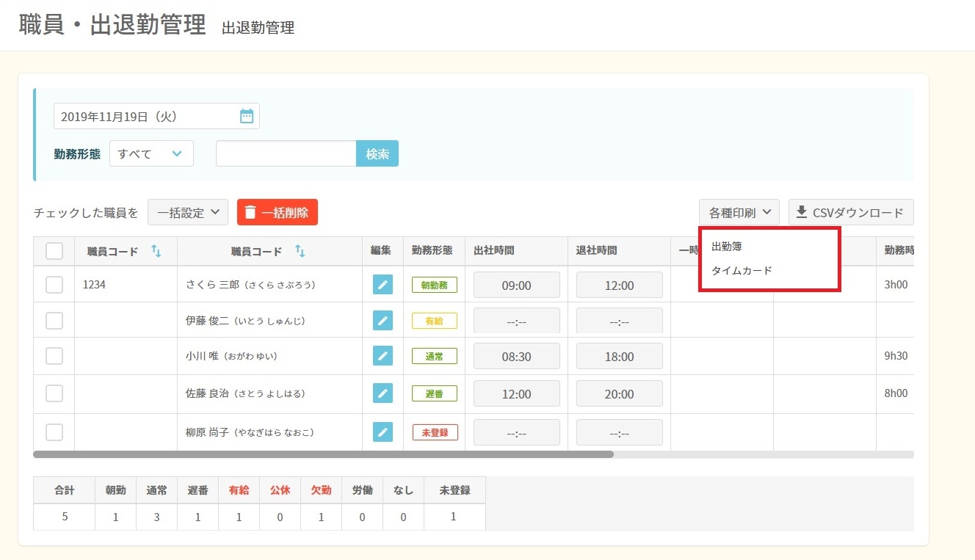The width and height of the screenshot is (975, 560).
Task: Click the red 公休 summary header
Action: click(280, 490)
